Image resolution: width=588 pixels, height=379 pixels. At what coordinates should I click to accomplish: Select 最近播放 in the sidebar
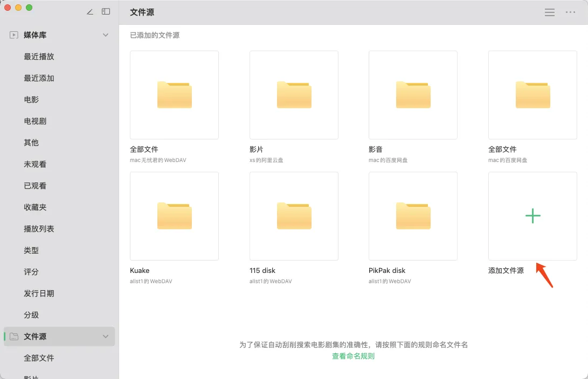tap(39, 57)
